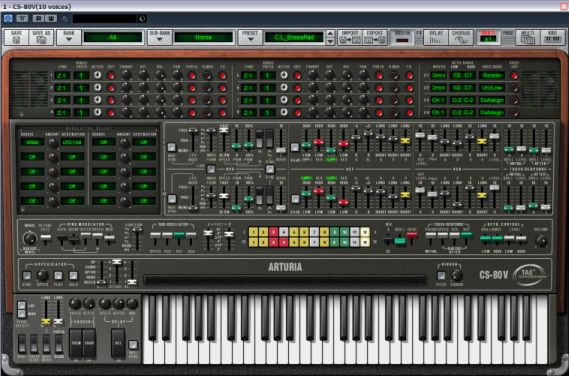This screenshot has height=376, width=569.
Task: Click the white preset button 12 in top row
Action: [365, 232]
